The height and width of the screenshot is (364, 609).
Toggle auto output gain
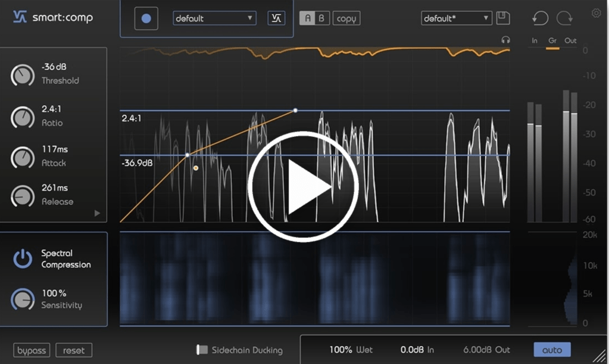(x=552, y=350)
